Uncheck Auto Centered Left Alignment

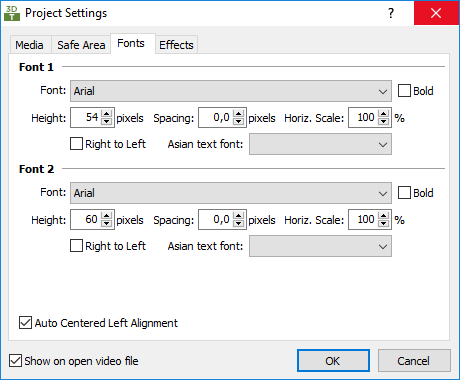(x=25, y=323)
